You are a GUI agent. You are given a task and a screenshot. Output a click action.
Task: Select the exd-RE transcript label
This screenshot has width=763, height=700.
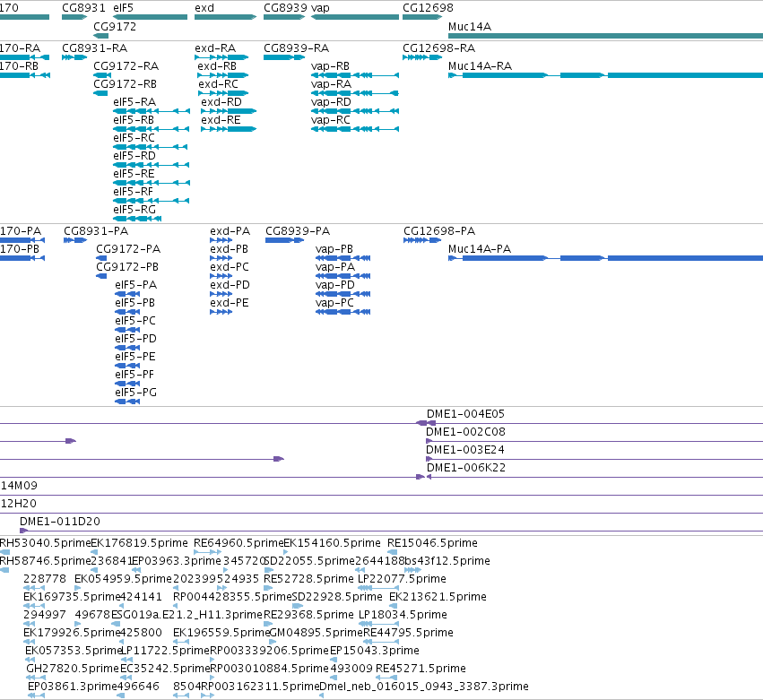pos(221,120)
